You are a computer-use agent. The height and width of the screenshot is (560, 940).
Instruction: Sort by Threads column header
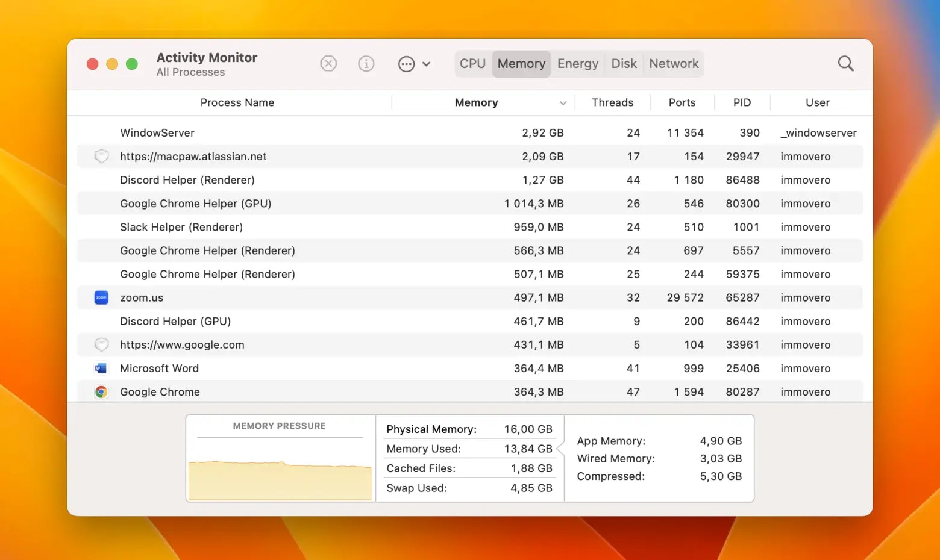613,102
